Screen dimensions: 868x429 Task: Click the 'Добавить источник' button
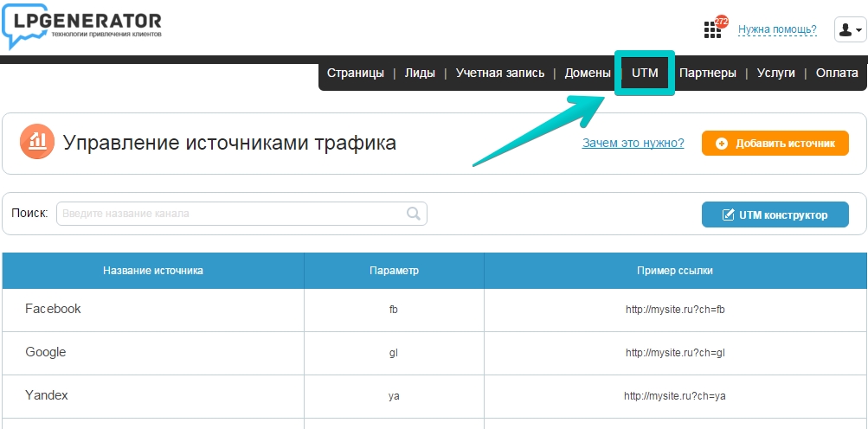[775, 144]
